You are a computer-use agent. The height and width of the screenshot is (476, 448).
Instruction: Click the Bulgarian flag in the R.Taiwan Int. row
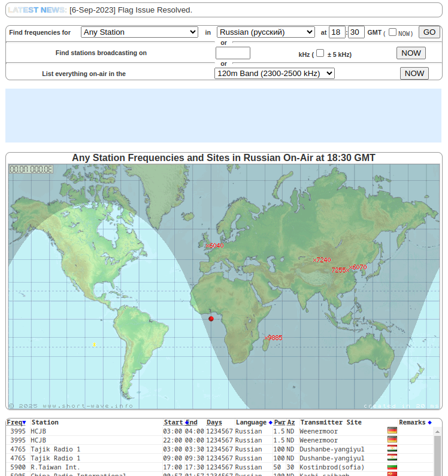pyautogui.click(x=392, y=466)
